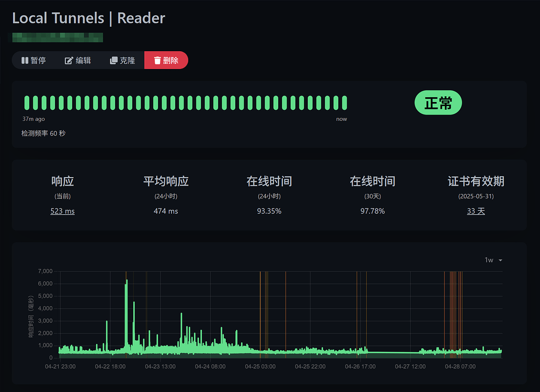Click the last heartbeat bar above now
The width and height of the screenshot is (540, 392).
344,103
